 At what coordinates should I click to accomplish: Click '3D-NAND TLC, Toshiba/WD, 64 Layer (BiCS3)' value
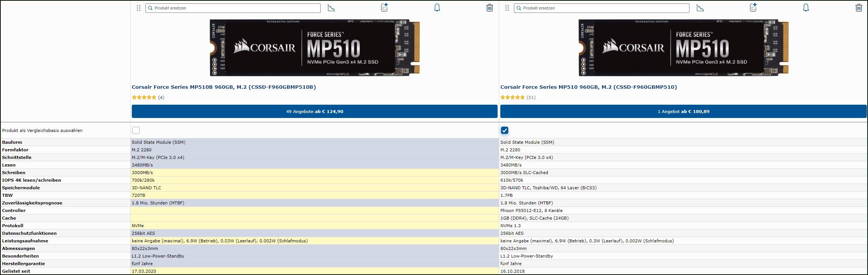coord(549,188)
